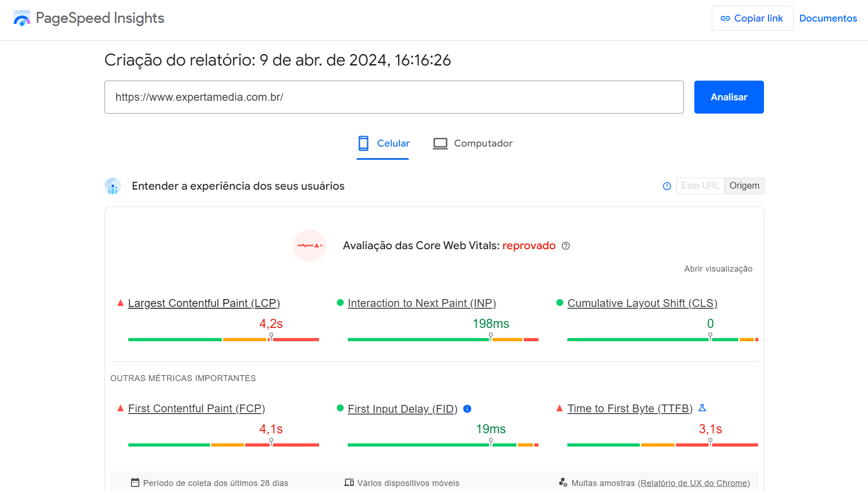
Task: Click the URL input field
Action: [x=394, y=97]
